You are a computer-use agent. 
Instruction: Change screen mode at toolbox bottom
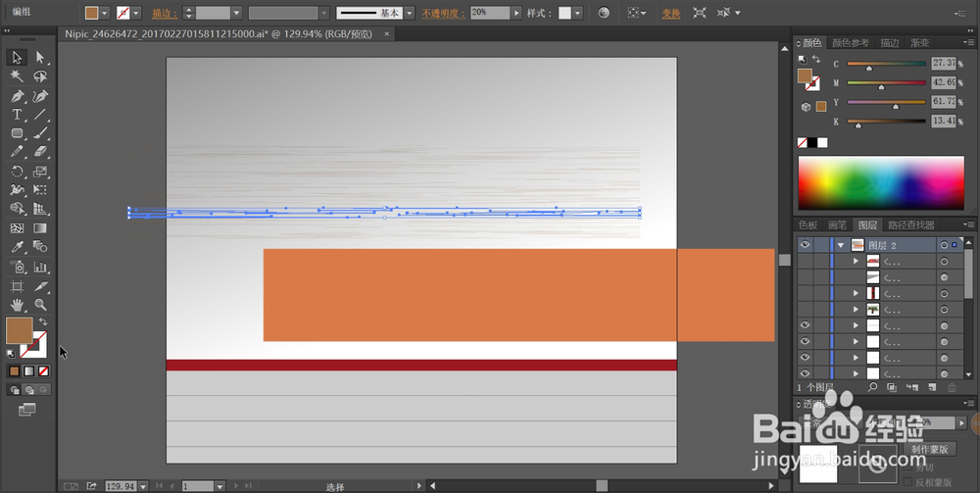coord(26,410)
